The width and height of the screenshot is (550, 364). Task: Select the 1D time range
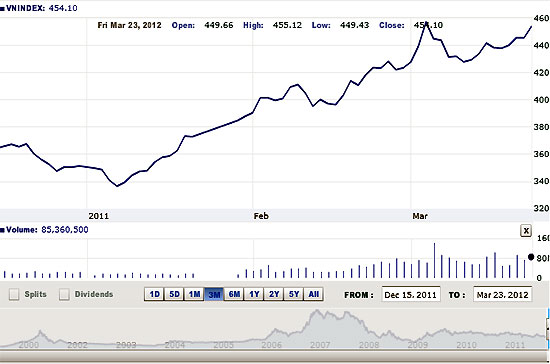(x=154, y=294)
